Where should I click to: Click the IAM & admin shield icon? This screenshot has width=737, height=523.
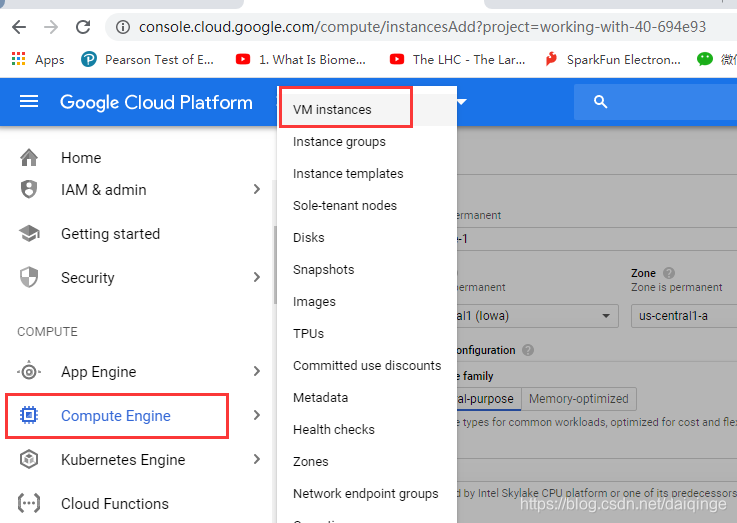coord(29,189)
